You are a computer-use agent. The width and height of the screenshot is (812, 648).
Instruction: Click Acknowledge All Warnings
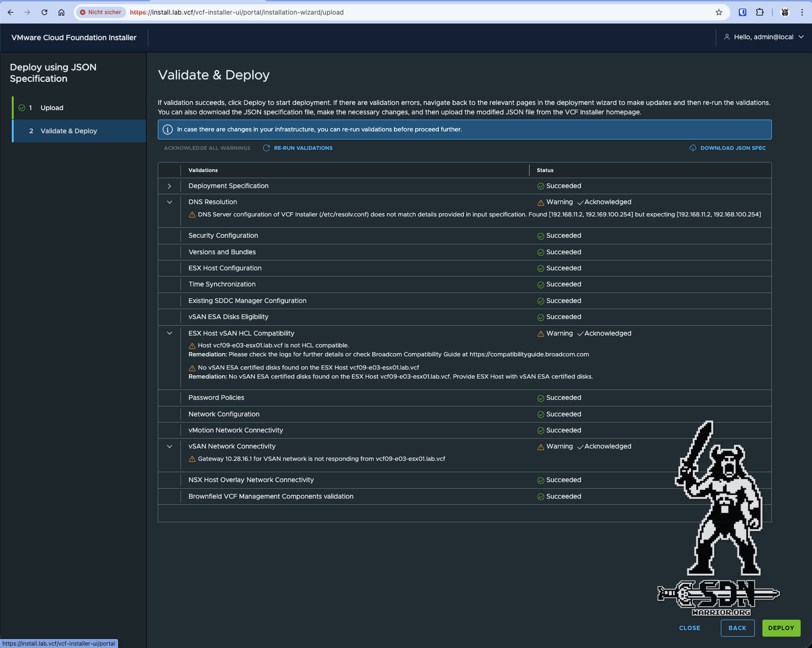(207, 148)
